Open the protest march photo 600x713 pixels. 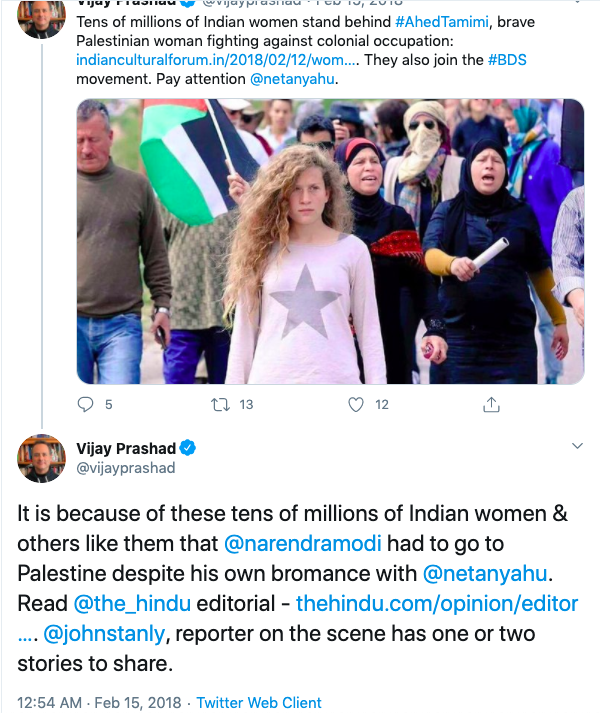[x=330, y=242]
